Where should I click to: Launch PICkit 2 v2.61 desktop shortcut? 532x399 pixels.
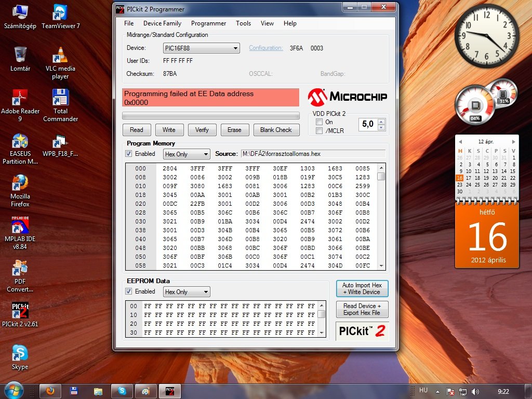coord(20,314)
